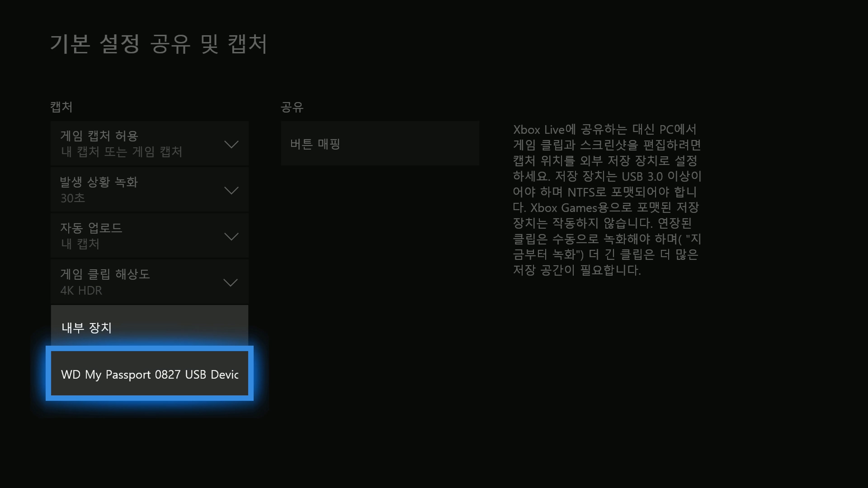Screen dimensions: 868x488
Task: Click the 4K HDR resolution value
Action: (x=81, y=290)
